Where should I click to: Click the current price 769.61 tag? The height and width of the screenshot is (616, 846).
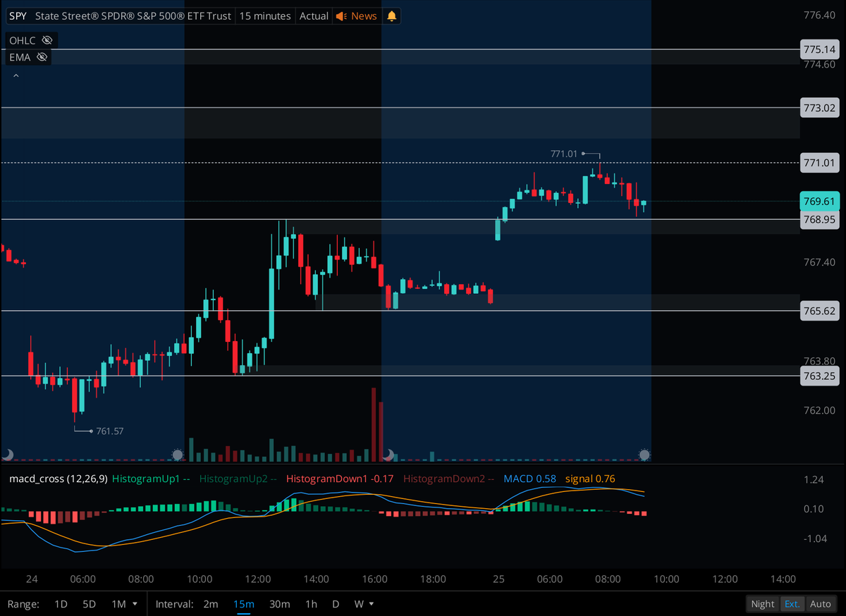point(819,201)
